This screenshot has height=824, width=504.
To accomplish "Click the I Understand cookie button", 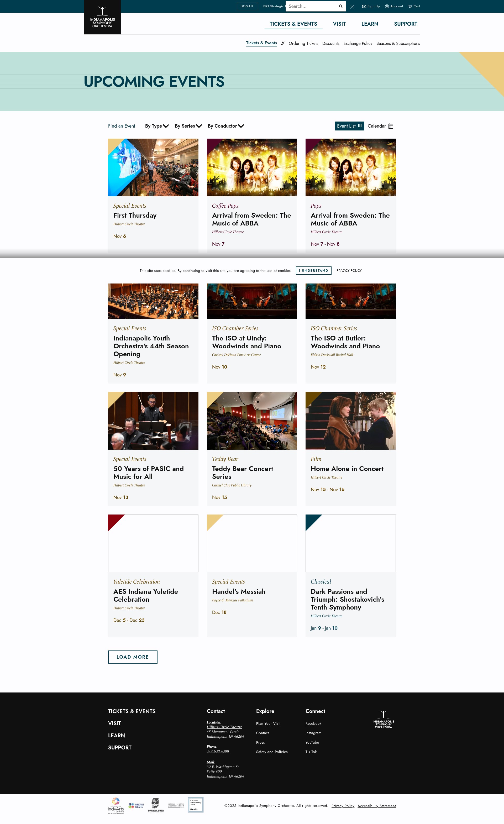I will point(313,271).
